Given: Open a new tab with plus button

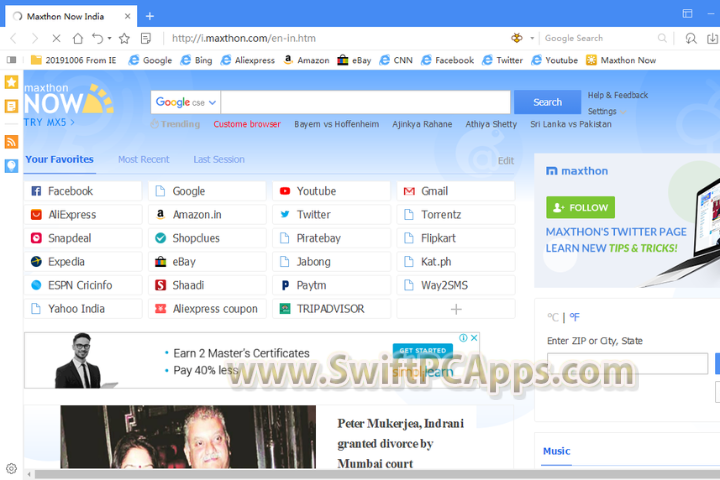Looking at the screenshot, I should 150,16.
